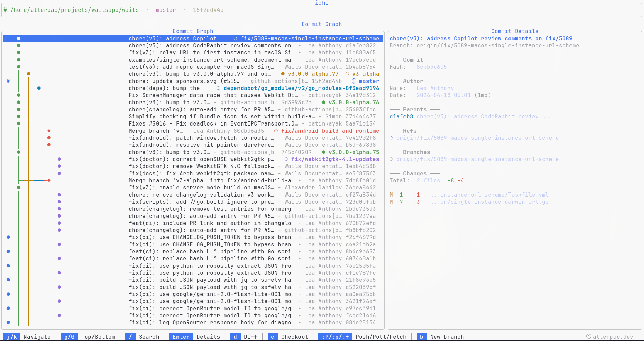Image resolution: width=644 pixels, height=341 pixels.
Task: Select commit 73e2505fa use python JSON
Action: 193,266
